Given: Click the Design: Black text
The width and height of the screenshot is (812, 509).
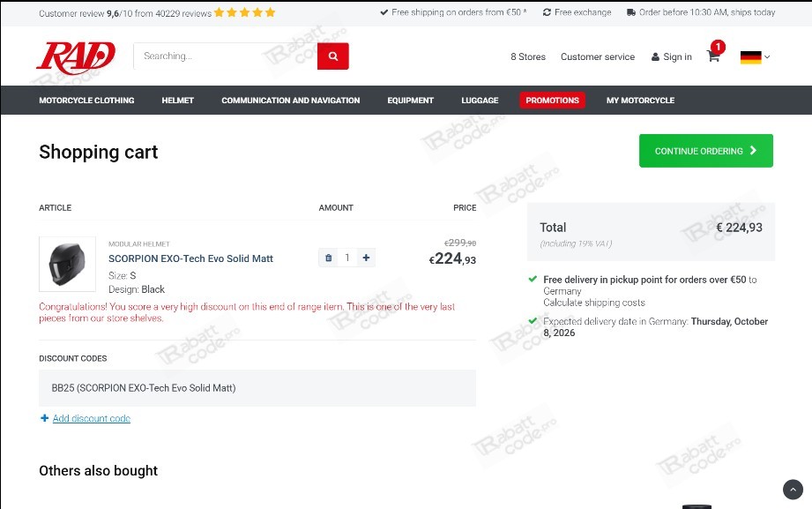Looking at the screenshot, I should 137,289.
